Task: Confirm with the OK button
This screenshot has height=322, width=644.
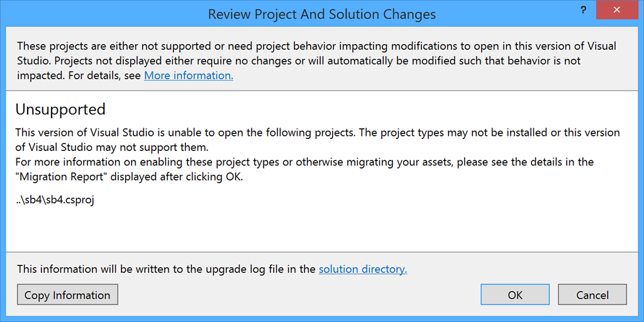Action: click(514, 295)
